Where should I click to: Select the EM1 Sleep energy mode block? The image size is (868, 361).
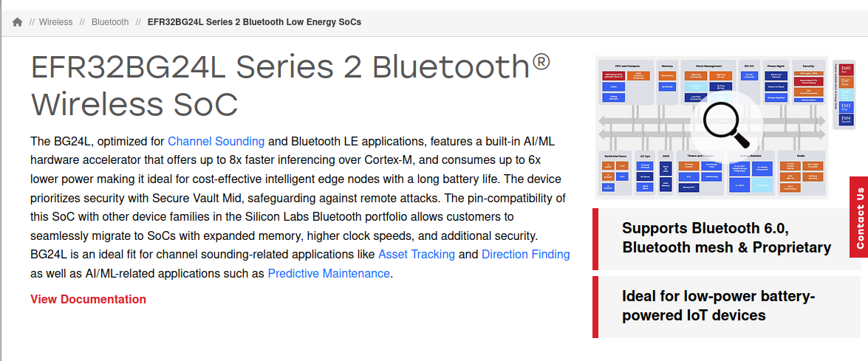click(846, 83)
